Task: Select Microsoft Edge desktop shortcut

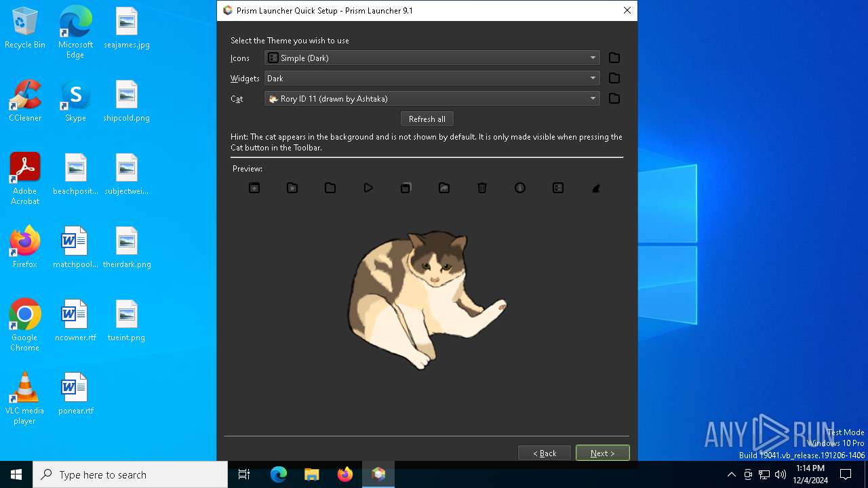Action: [75, 33]
